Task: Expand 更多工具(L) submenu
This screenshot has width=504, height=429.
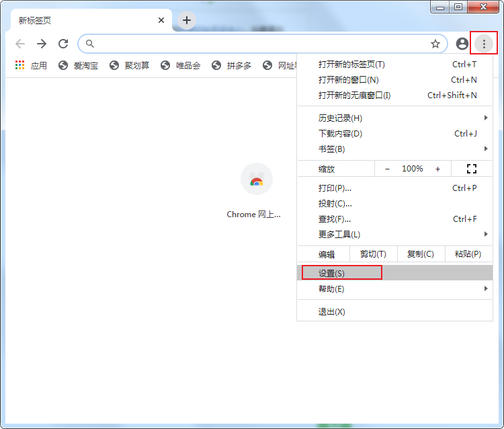Action: [394, 235]
